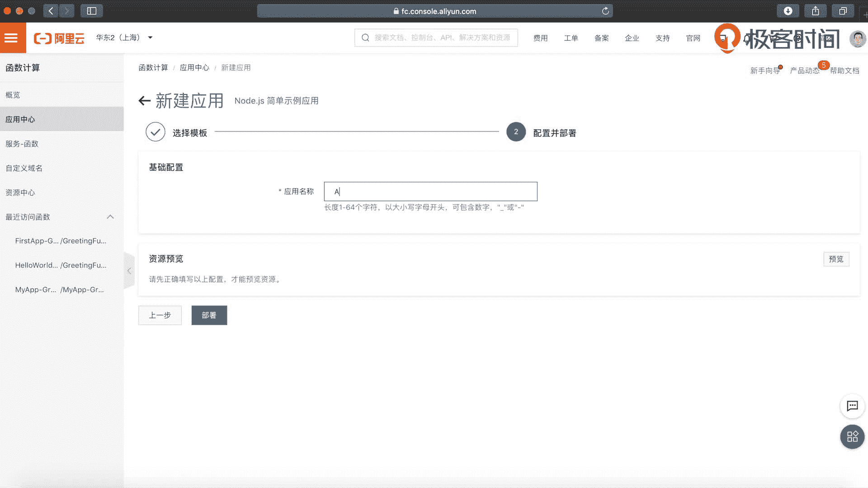Open the 应用中心 breadcrumb link
Image resolution: width=868 pixels, height=488 pixels.
(x=194, y=68)
